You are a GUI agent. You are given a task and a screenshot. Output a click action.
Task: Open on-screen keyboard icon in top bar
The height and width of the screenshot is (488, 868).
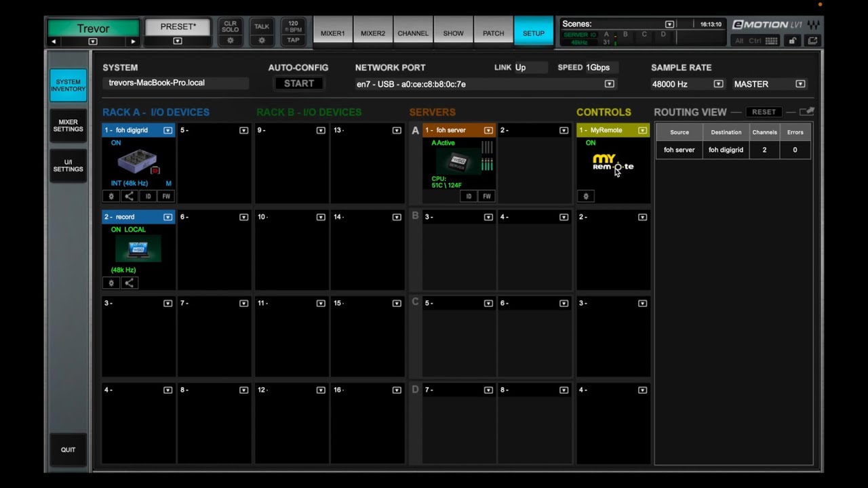tap(772, 41)
